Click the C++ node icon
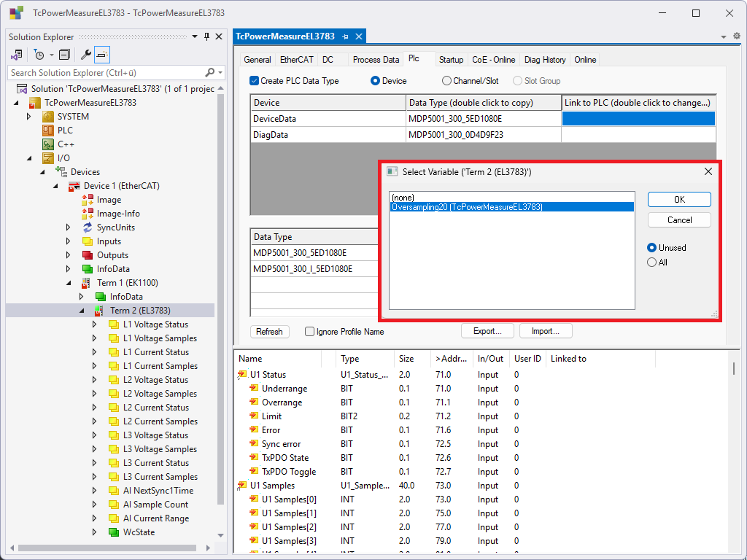 [47, 144]
